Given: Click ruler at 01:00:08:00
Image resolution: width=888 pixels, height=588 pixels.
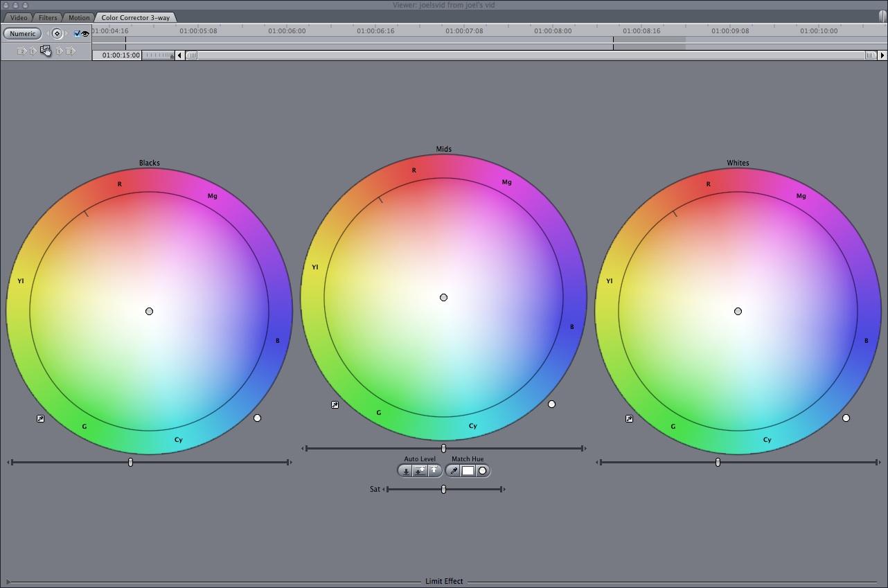Looking at the screenshot, I should tap(553, 30).
